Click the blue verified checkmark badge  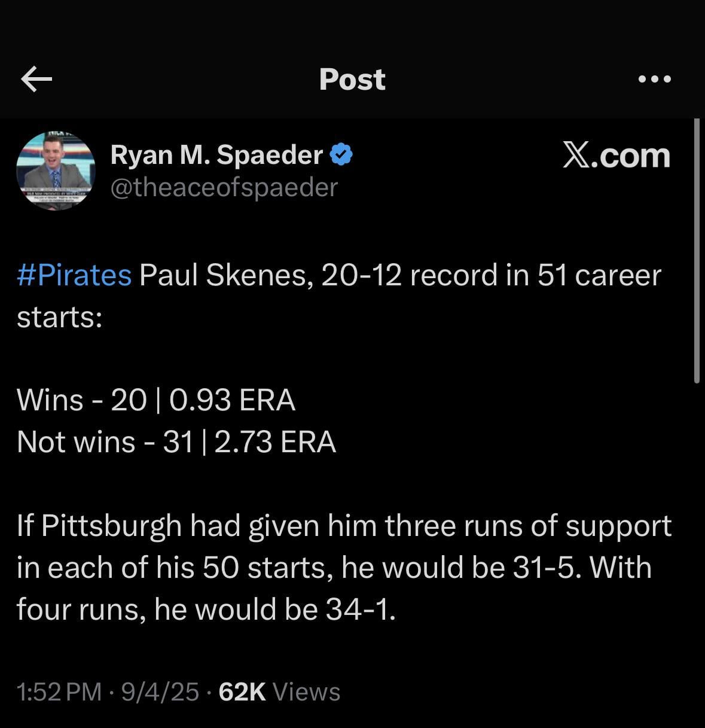pyautogui.click(x=341, y=155)
